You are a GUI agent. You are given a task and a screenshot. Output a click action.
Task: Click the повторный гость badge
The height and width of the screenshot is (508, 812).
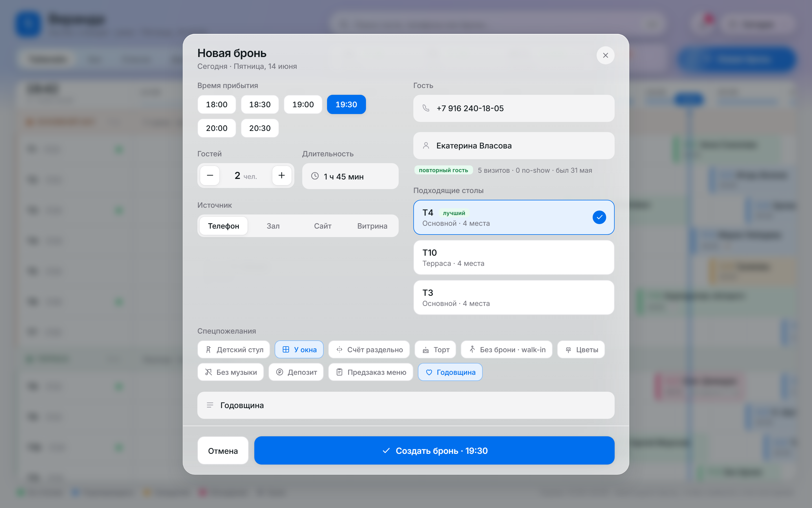pos(443,170)
